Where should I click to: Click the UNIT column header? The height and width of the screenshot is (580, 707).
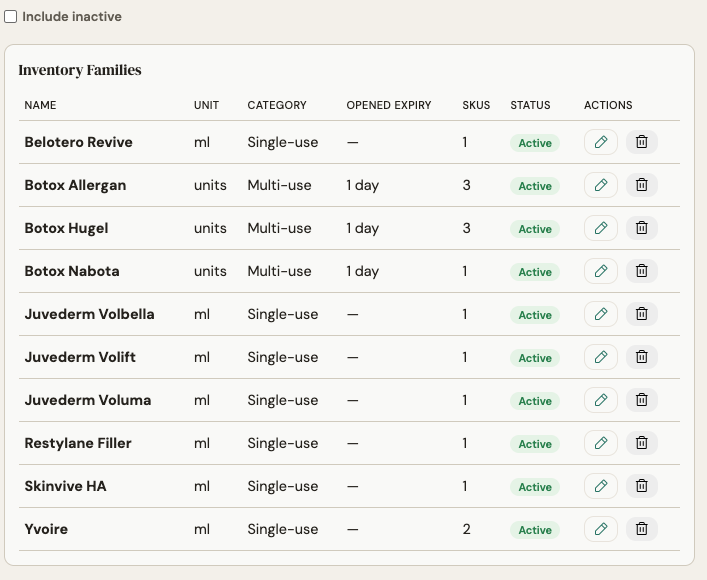206,105
